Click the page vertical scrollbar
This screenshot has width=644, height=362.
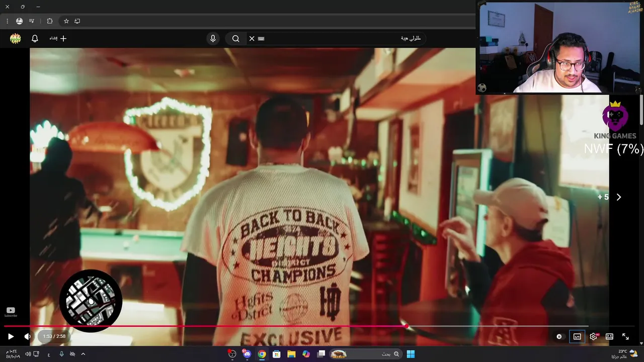click(641, 110)
